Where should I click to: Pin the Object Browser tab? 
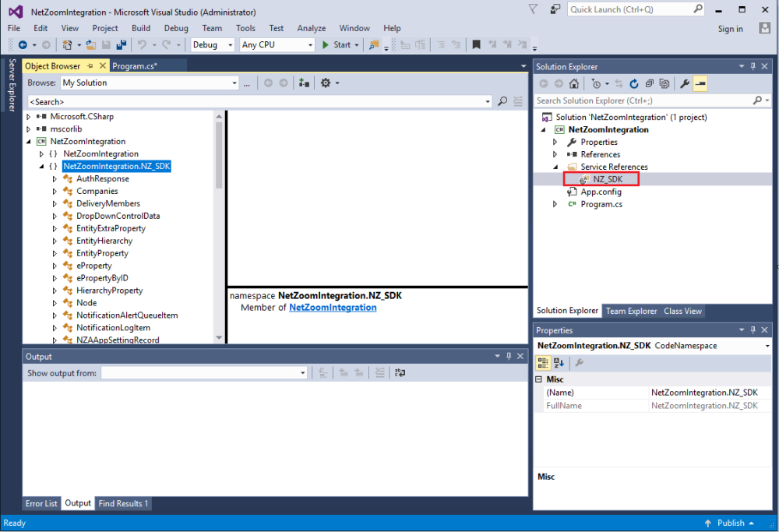click(90, 66)
